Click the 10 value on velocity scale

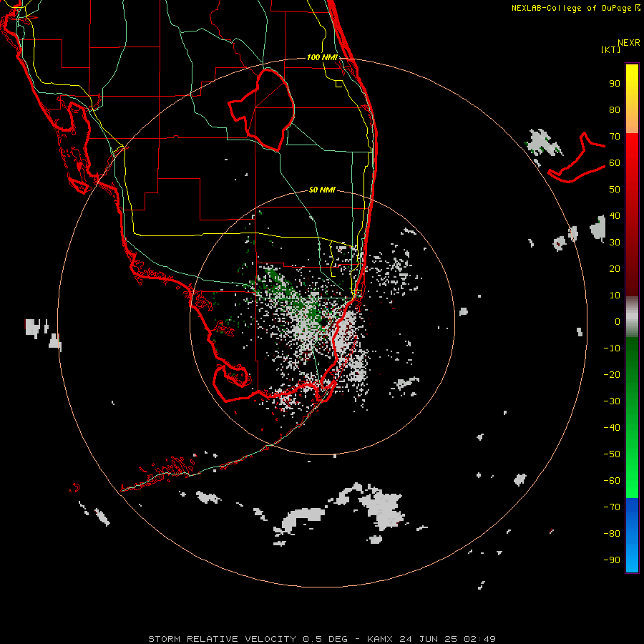click(615, 296)
